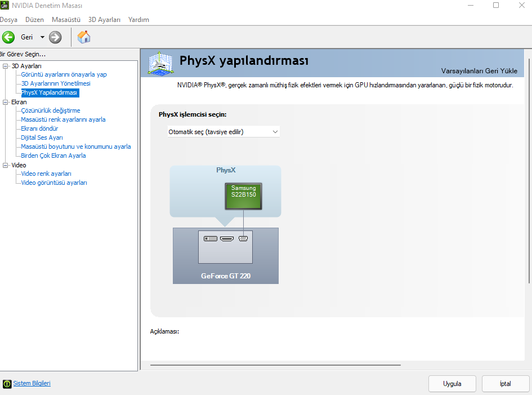
Task: Open the Dosya menu
Action: pyautogui.click(x=8, y=20)
